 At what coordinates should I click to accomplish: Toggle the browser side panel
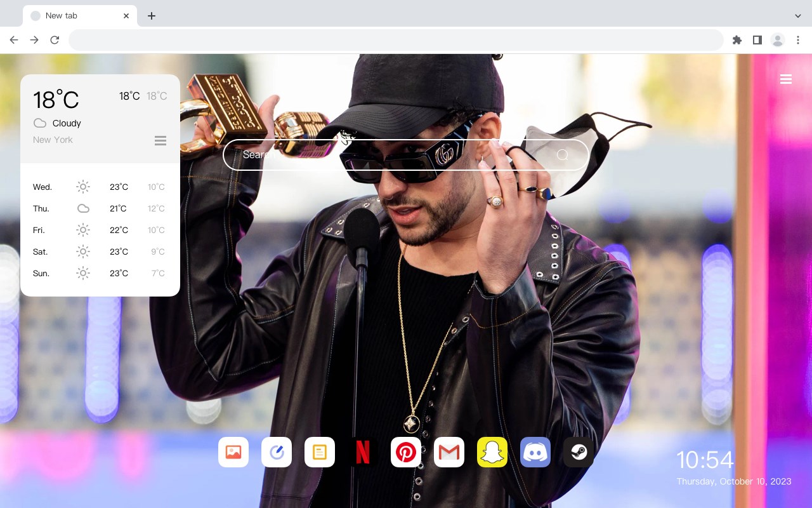pos(757,40)
